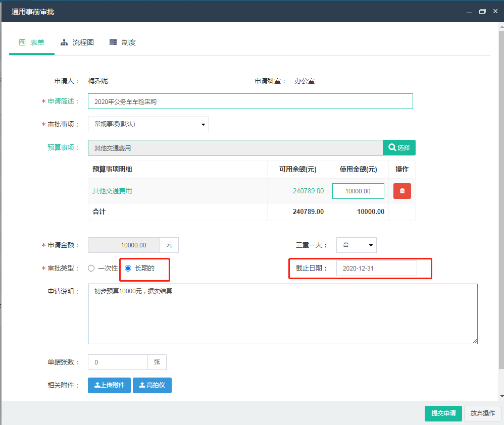The height and width of the screenshot is (425, 504).
Task: Click the 申请简述 input field
Action: [250, 101]
